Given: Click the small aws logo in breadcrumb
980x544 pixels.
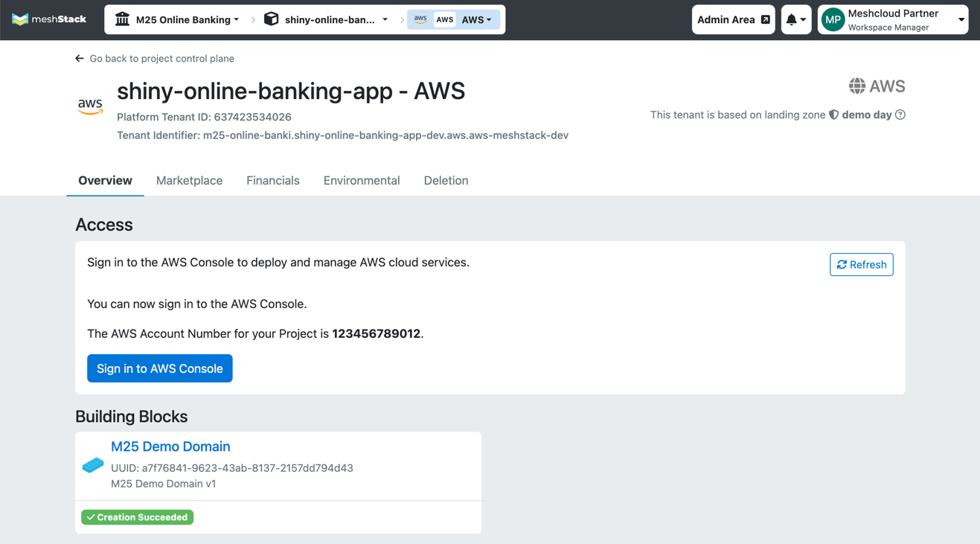Looking at the screenshot, I should coord(420,19).
